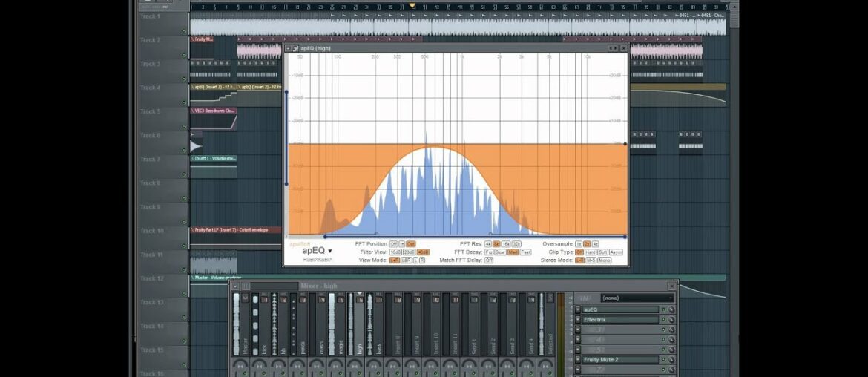The height and width of the screenshot is (377, 868).
Task: Click the apEQ slot mix level knob
Action: (x=671, y=309)
